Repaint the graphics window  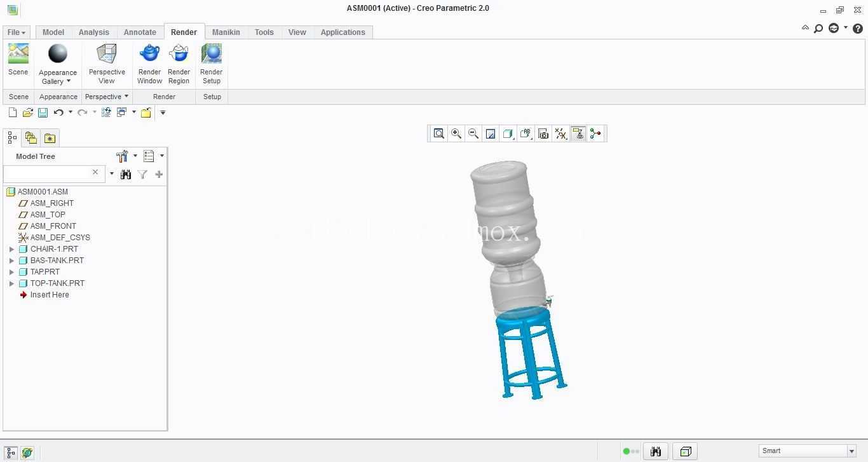491,133
